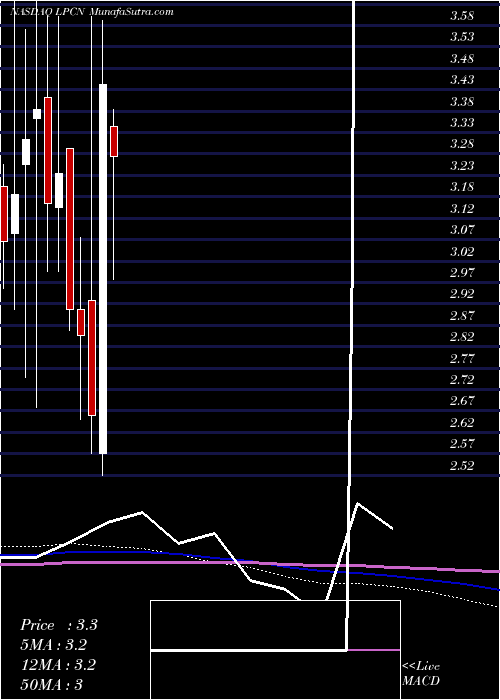
Task: Click the 'Price : 3.3' readout
Action: pos(59,625)
